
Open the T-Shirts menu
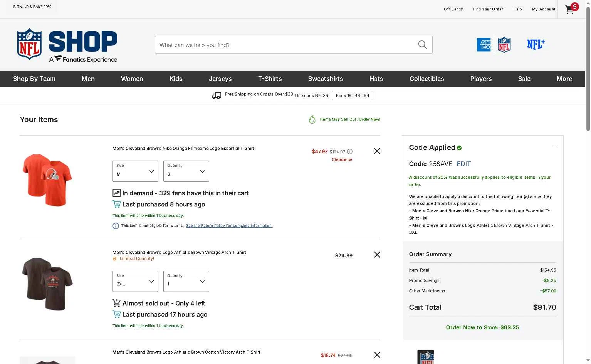click(270, 79)
